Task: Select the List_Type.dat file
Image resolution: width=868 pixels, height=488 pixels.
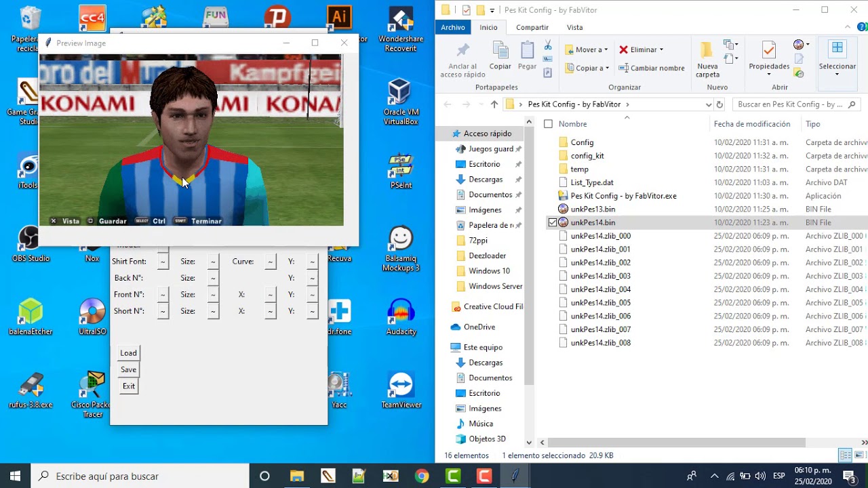Action: pyautogui.click(x=592, y=182)
